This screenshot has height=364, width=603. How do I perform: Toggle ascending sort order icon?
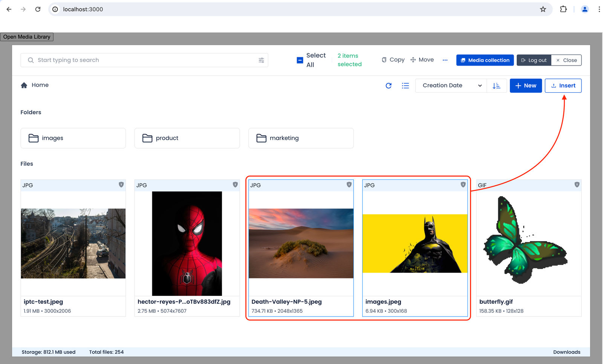pos(496,86)
